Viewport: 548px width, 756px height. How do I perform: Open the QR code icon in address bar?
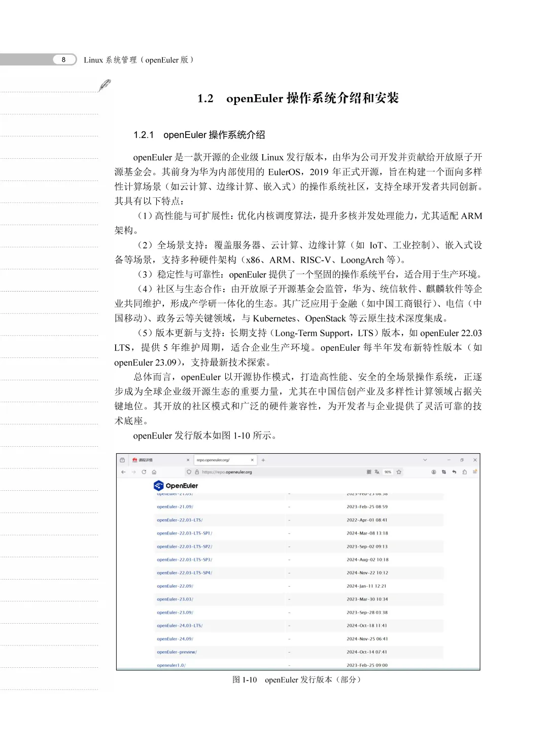369,472
